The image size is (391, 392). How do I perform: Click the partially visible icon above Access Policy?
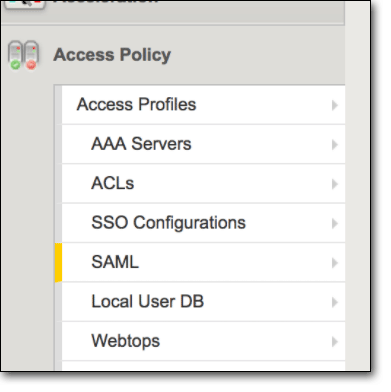[x=25, y=4]
